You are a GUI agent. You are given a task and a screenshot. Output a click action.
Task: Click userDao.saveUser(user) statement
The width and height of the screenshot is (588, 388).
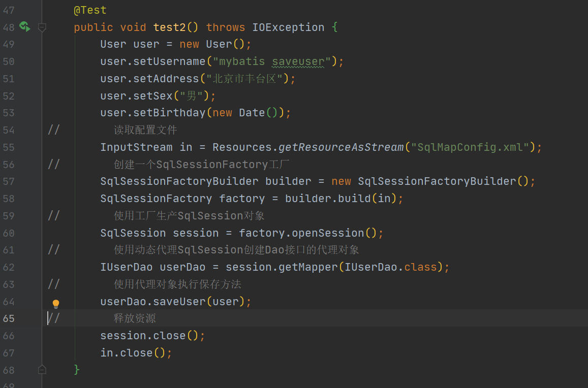175,302
